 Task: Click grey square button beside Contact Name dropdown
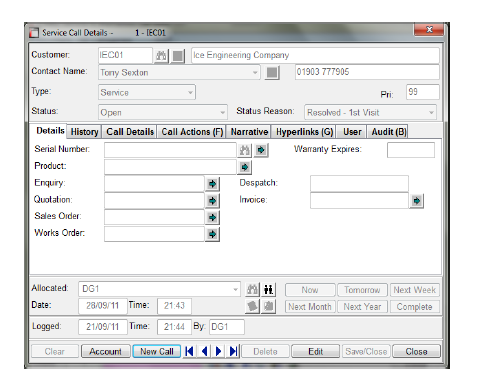(x=272, y=72)
